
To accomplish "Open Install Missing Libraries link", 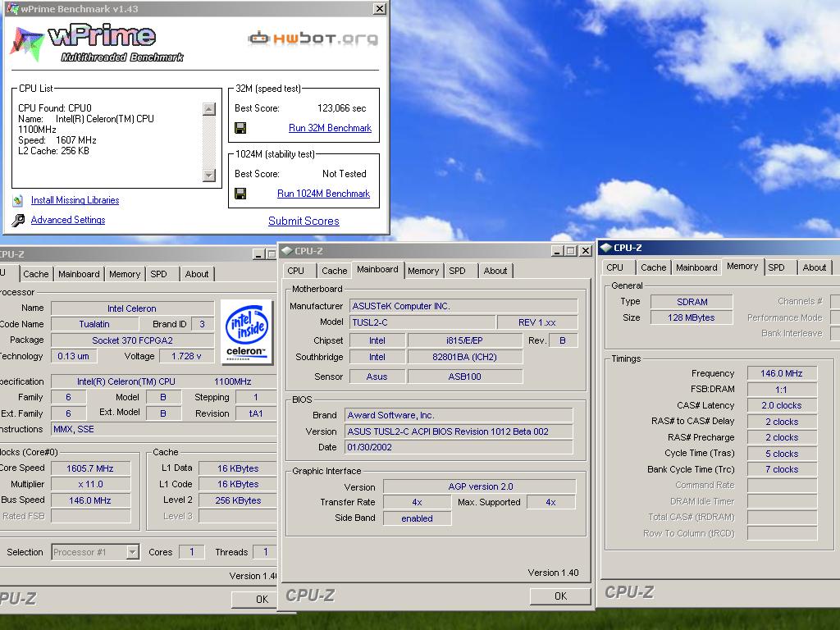I will (75, 200).
